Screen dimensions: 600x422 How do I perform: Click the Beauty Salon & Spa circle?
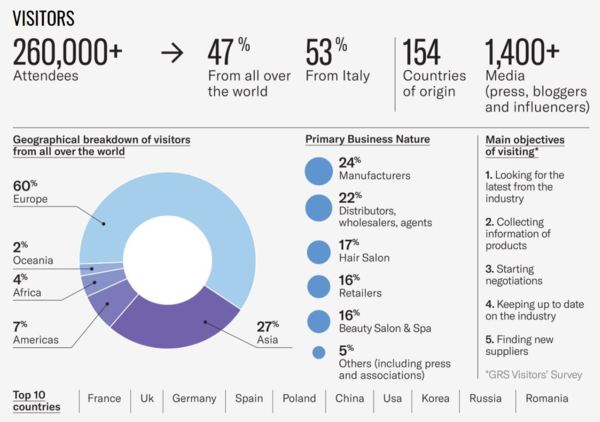(x=319, y=322)
